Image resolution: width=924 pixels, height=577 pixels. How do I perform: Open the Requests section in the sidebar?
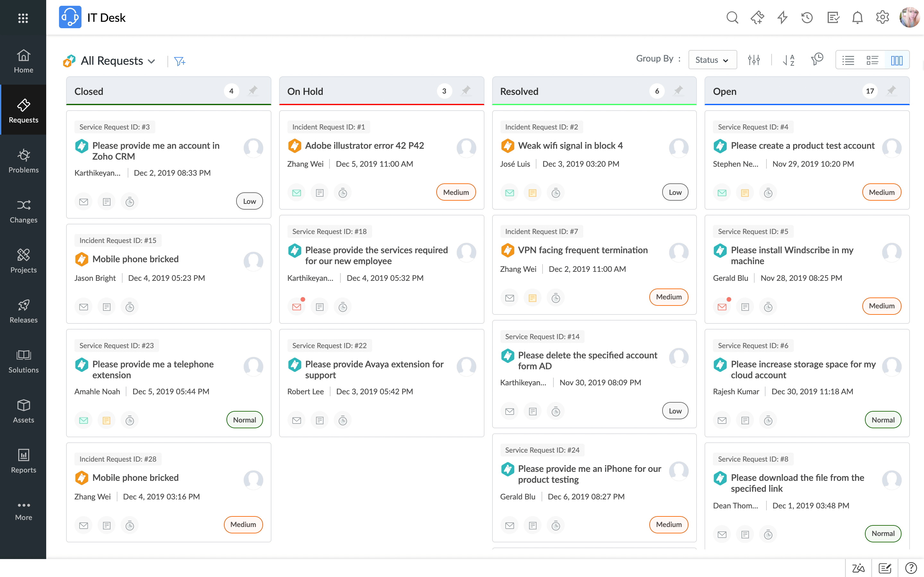click(23, 110)
